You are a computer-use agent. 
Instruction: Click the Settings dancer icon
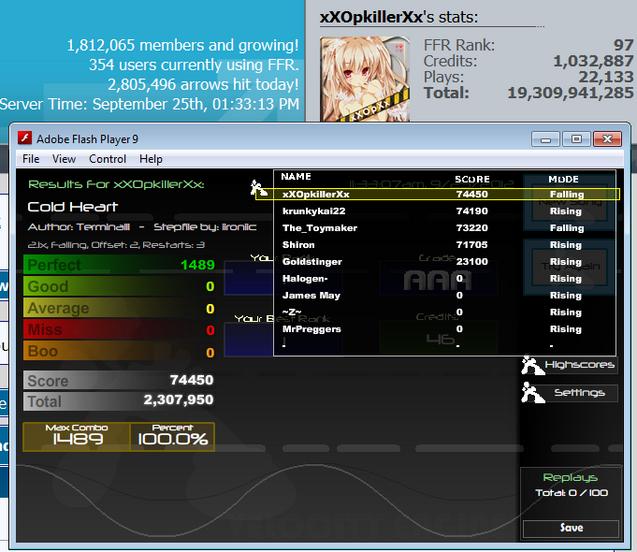click(x=532, y=392)
